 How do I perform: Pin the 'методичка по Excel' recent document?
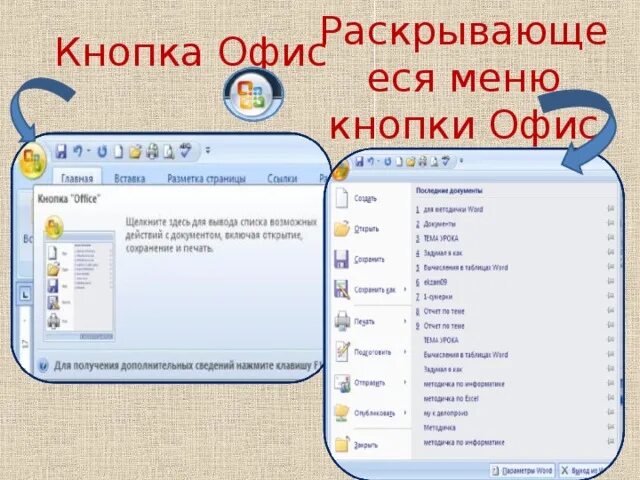[x=611, y=398]
